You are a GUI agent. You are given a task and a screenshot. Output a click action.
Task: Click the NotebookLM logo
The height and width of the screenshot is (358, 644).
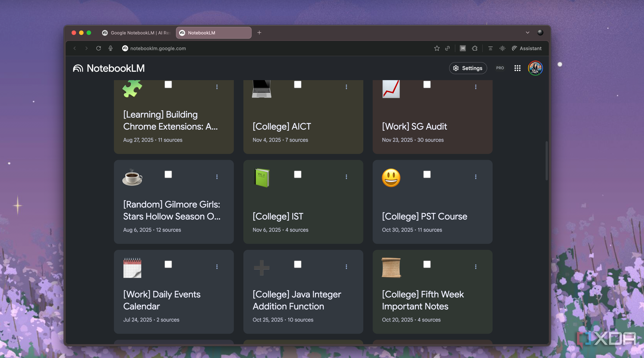[109, 68]
